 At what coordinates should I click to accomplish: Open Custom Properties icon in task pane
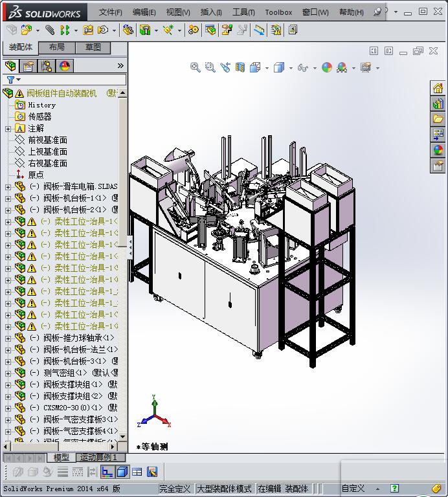tap(438, 166)
